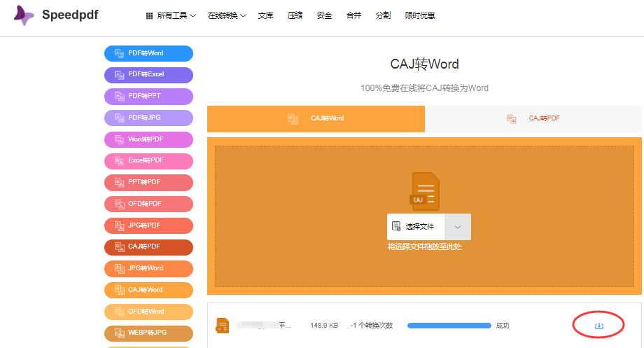Click the icon in CAJ转Word sidebar button
Screen dimensions: 644x348
click(x=119, y=290)
